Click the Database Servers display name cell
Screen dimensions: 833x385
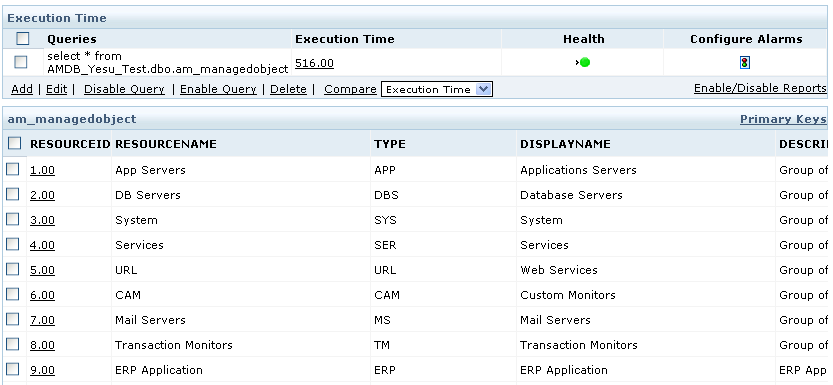[571, 195]
